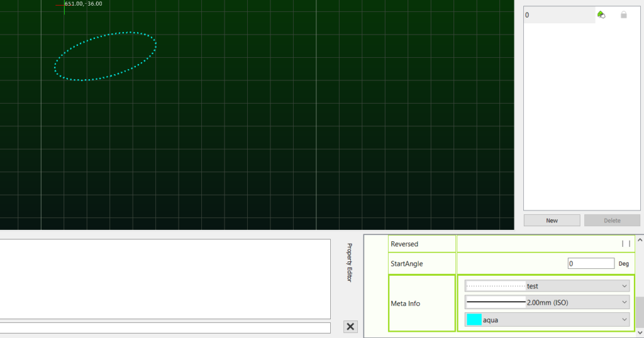Click the command line input box
644x338 pixels.
pyautogui.click(x=165, y=327)
